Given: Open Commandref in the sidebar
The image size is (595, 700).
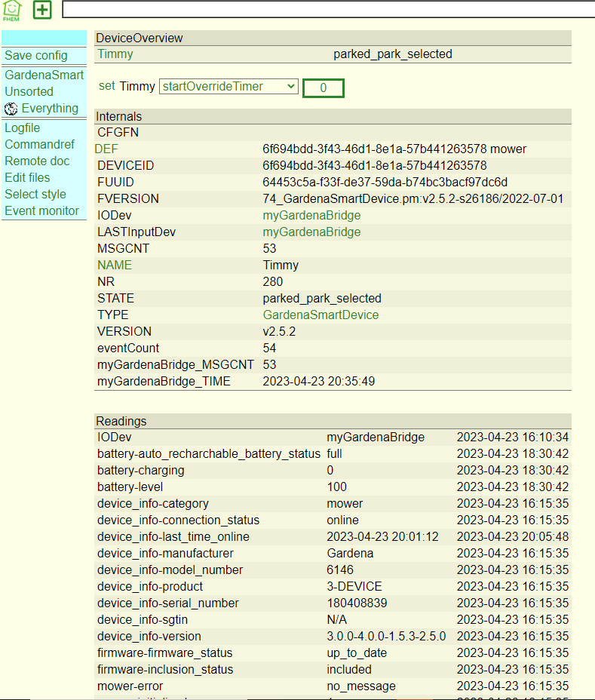Looking at the screenshot, I should 40,144.
